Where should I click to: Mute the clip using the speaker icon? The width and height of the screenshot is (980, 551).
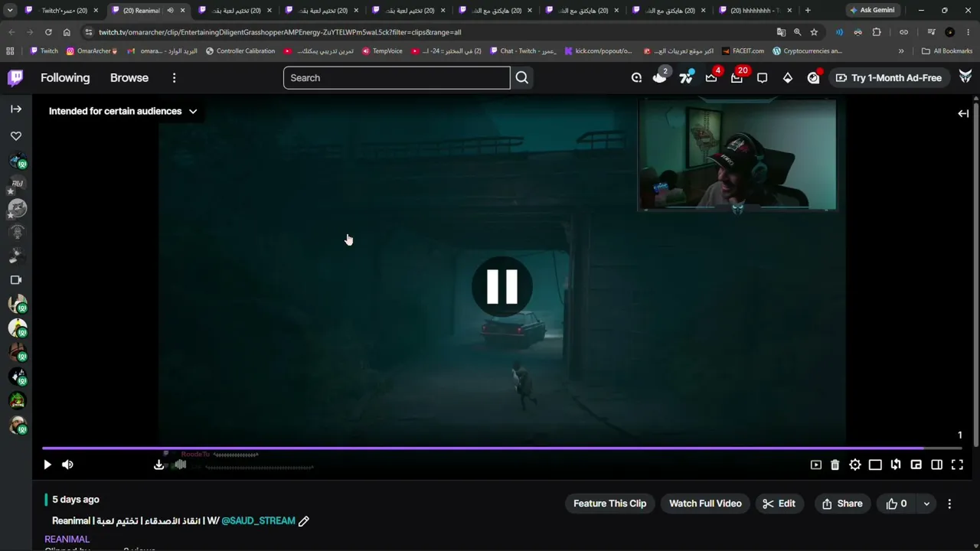(67, 465)
